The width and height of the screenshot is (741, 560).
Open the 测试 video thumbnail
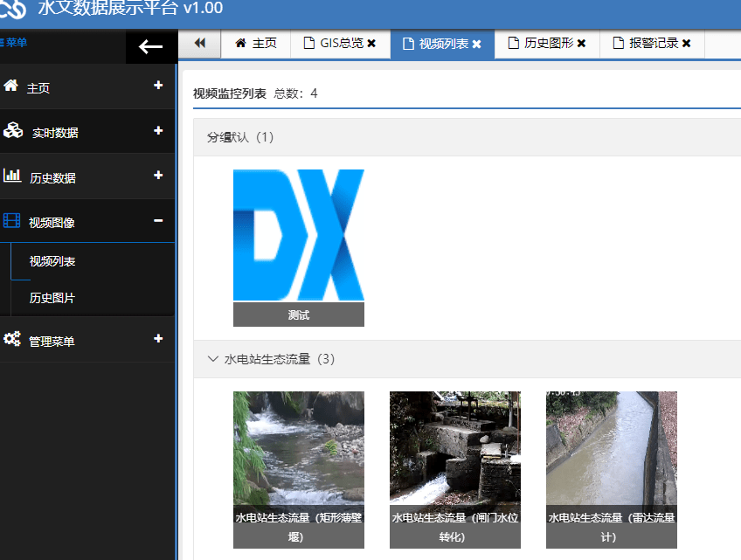pyautogui.click(x=299, y=235)
